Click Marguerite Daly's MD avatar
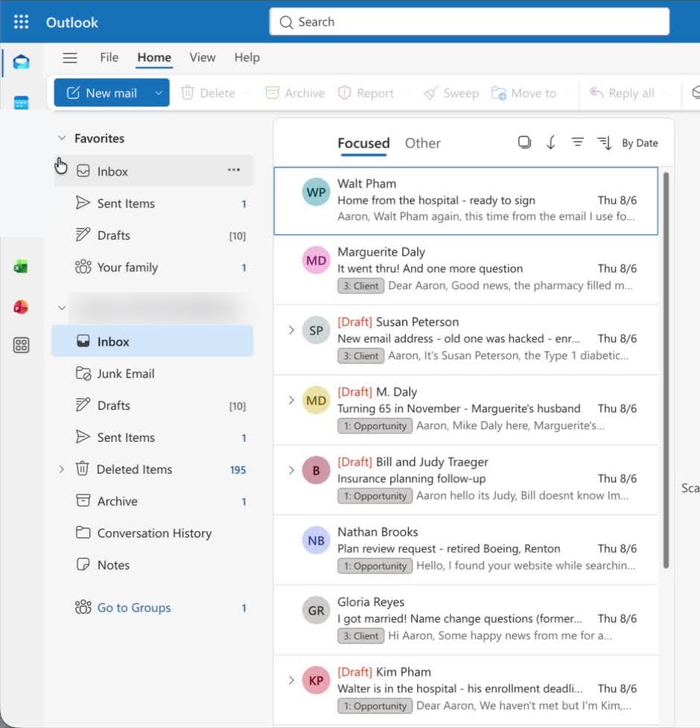Viewport: 700px width, 728px height. click(316, 261)
